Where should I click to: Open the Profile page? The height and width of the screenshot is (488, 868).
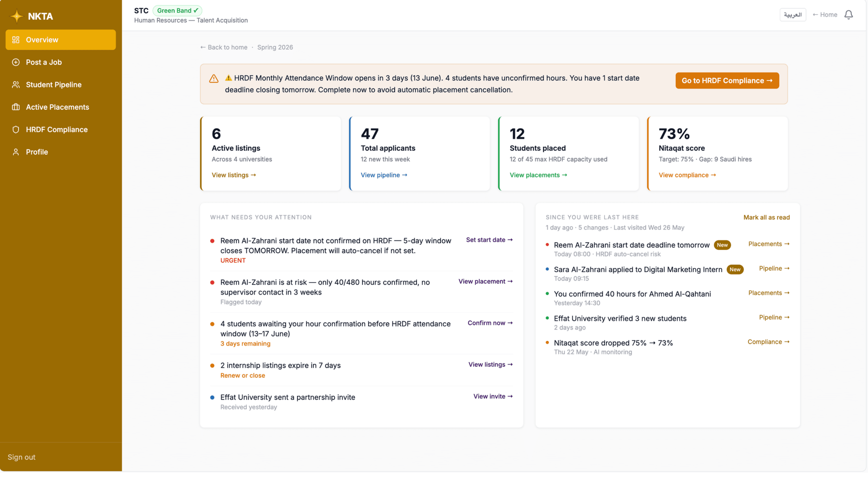pyautogui.click(x=61, y=152)
